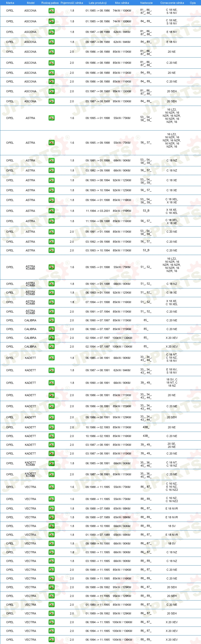Click fuel icon in ASTRA 06.1993 -> 08.1994 row
Viewport: 201px width, 644px height.
click(52, 180)
